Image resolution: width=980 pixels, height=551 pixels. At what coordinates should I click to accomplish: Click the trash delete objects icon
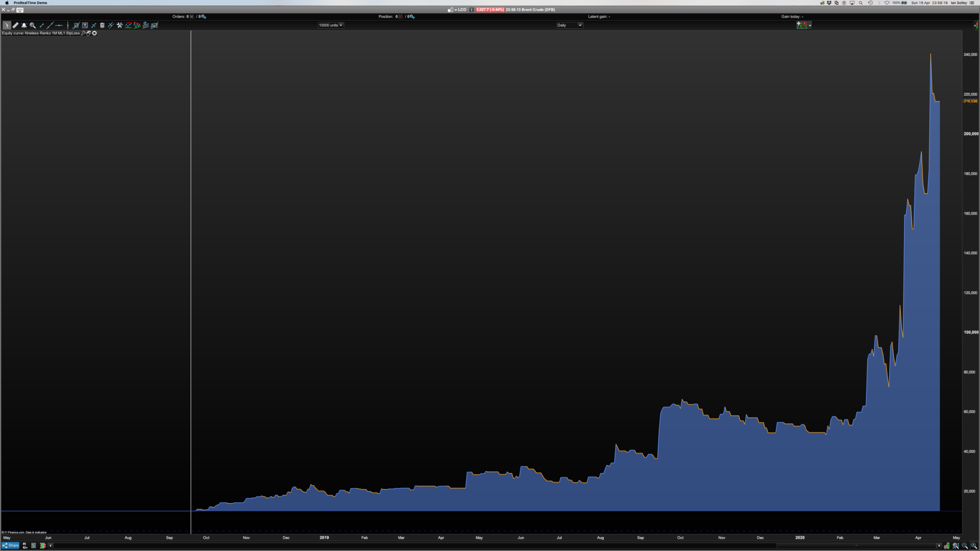tap(102, 25)
